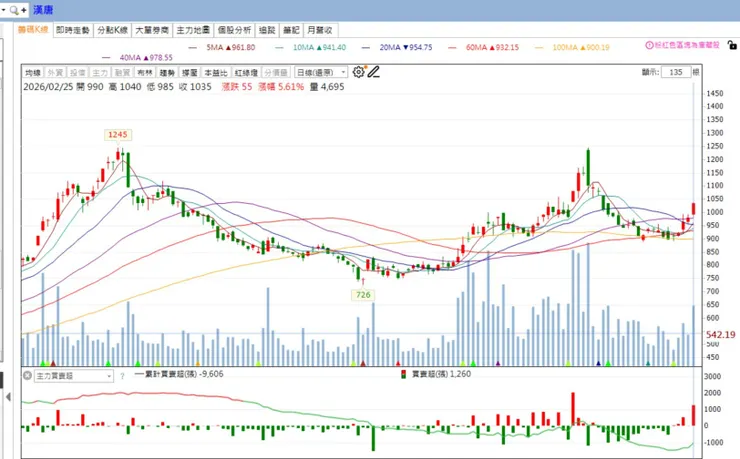Open the 日線(還原) period dropdown
The image size is (740, 459).
(x=321, y=72)
